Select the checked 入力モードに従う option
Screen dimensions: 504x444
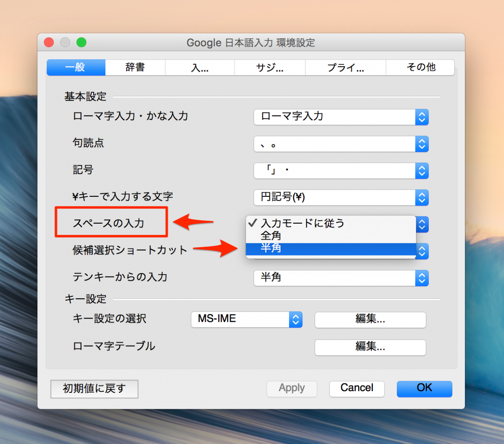(331, 224)
